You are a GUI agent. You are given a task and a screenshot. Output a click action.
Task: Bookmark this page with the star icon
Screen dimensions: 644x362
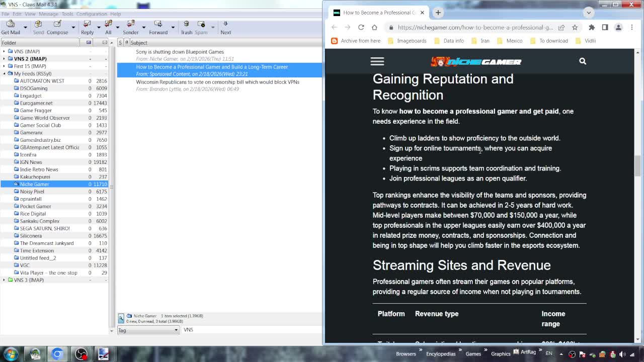575,27
